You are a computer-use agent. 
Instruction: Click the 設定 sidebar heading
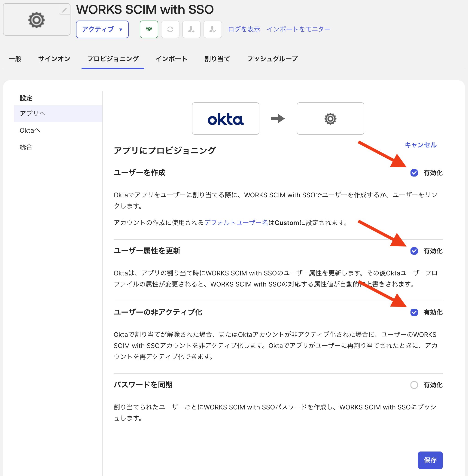tap(26, 98)
